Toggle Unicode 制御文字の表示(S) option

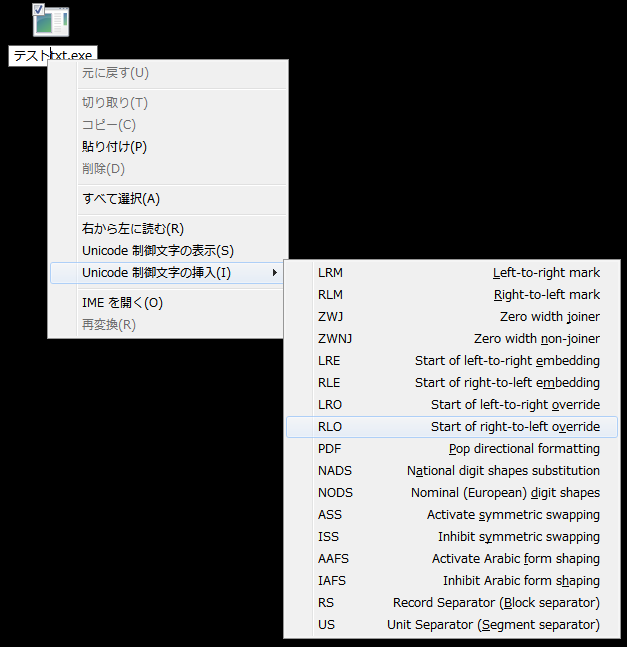[x=157, y=251]
